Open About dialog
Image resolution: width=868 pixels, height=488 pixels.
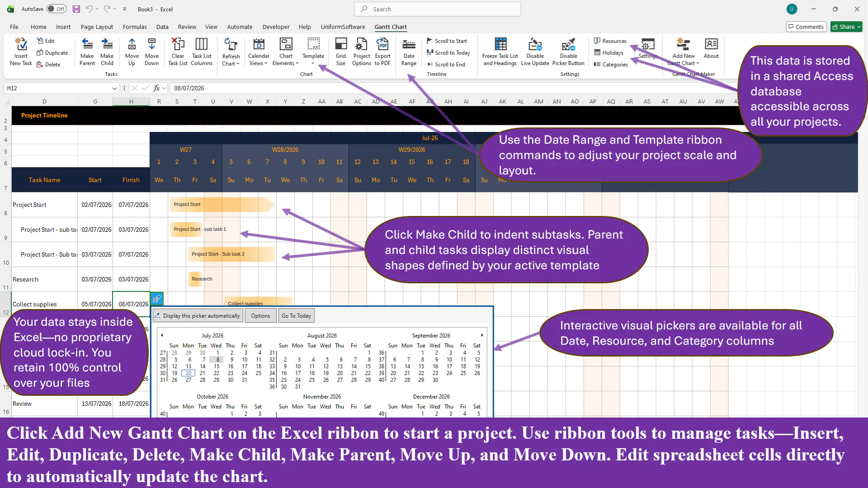711,49
